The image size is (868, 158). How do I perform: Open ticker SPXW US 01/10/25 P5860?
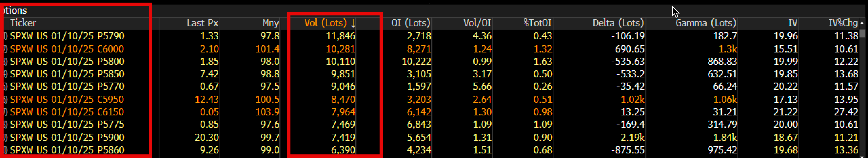[x=67, y=150]
